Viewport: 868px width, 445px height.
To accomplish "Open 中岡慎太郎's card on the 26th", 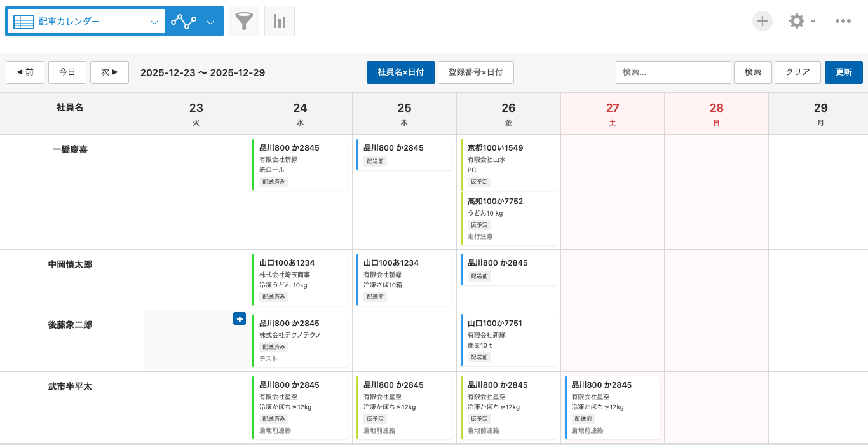I will coord(509,270).
